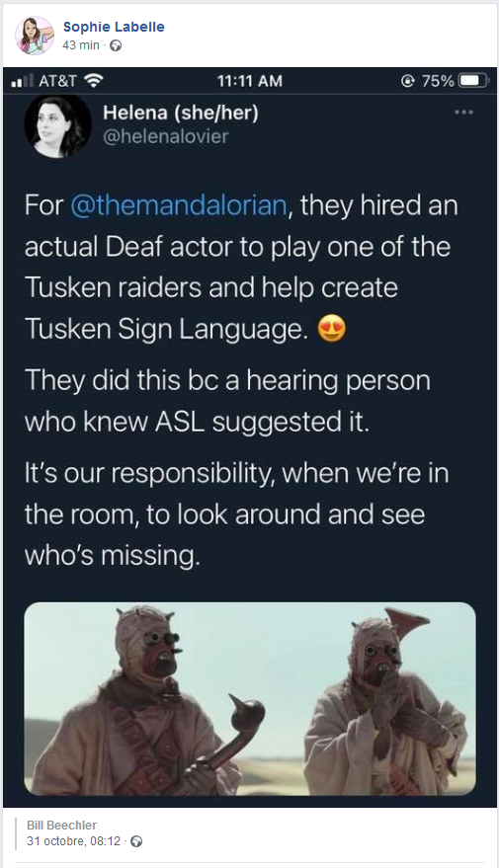Open Bill Beechler's profile link
Viewport: 499px width, 868px height.
click(x=61, y=826)
